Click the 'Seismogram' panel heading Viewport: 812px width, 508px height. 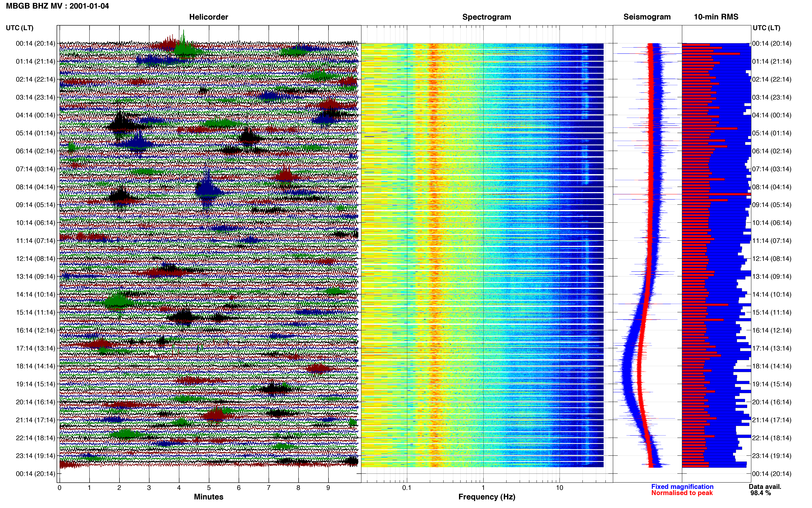[647, 17]
